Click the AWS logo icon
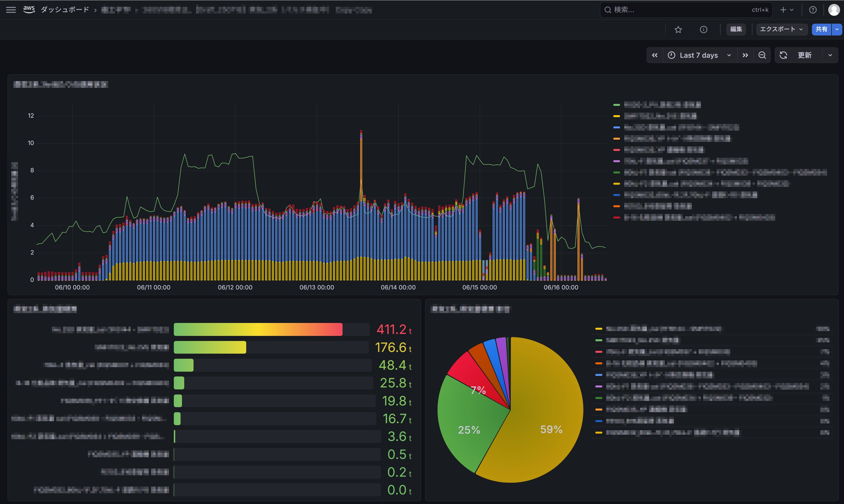The height and width of the screenshot is (504, 844). pos(29,10)
